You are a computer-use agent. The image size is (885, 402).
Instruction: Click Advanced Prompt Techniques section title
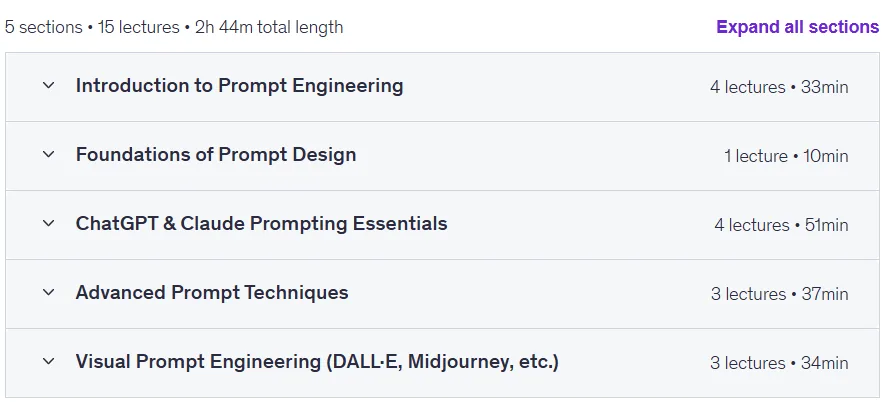click(x=212, y=292)
